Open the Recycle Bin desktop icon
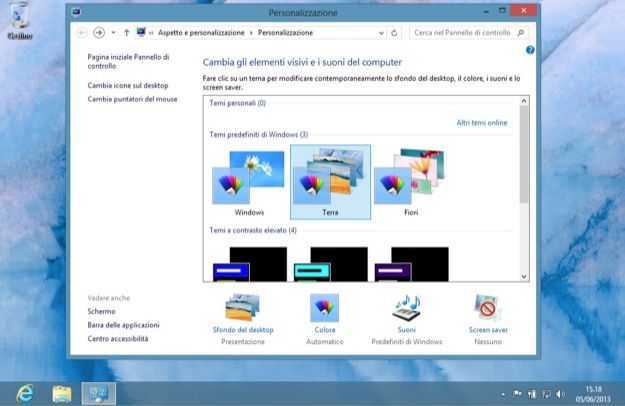The width and height of the screenshot is (625, 406). pos(19,21)
